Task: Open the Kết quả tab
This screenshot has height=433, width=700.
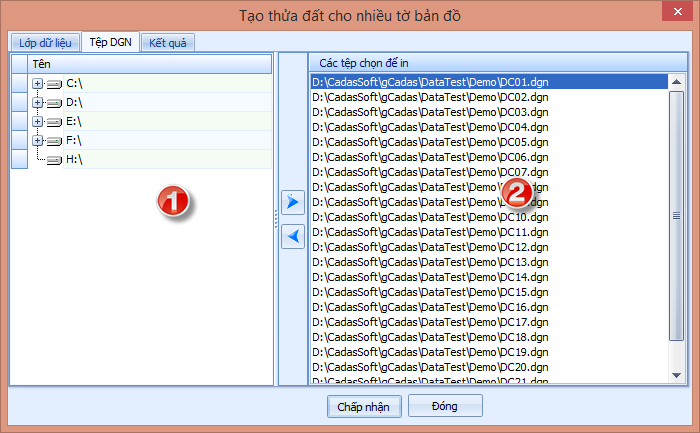Action: pyautogui.click(x=167, y=43)
